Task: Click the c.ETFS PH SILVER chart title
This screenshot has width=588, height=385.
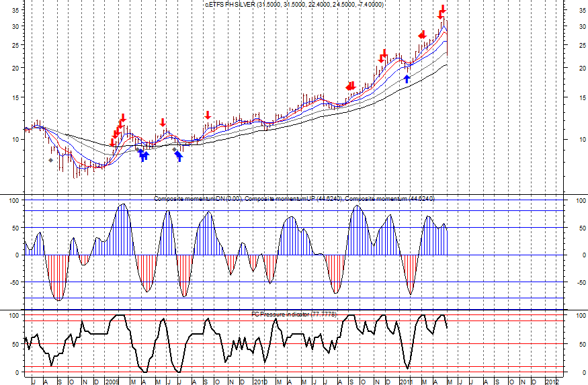Action: 294,5
